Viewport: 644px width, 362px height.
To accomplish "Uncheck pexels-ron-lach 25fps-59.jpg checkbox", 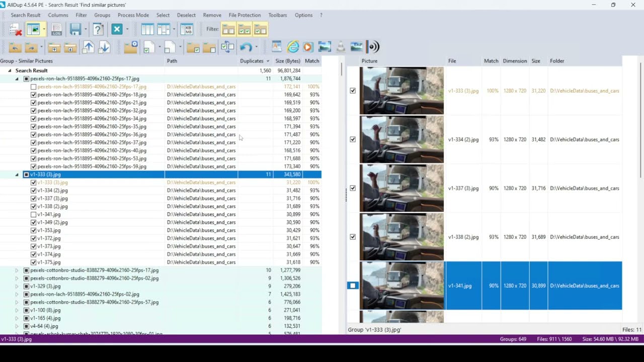I will 33,166.
